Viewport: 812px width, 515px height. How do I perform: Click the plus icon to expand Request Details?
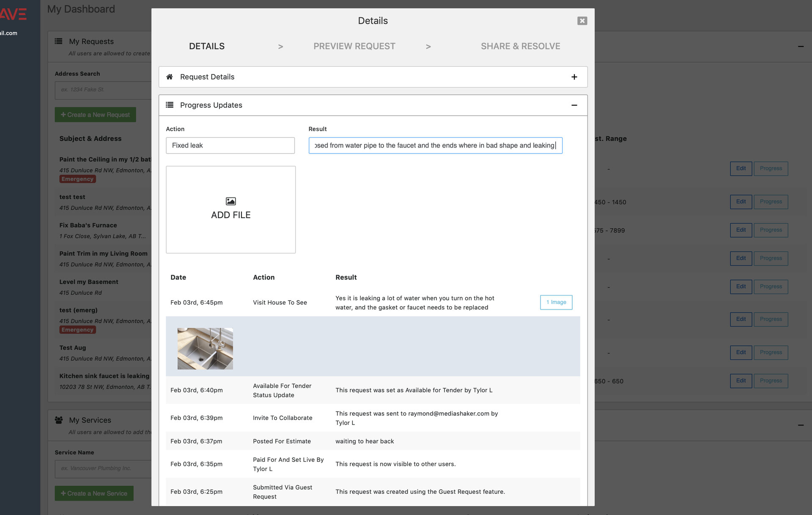click(x=573, y=77)
